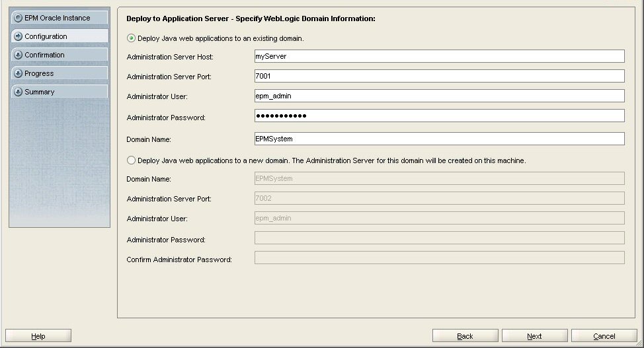
Task: Go to the Summary step label
Action: point(40,92)
